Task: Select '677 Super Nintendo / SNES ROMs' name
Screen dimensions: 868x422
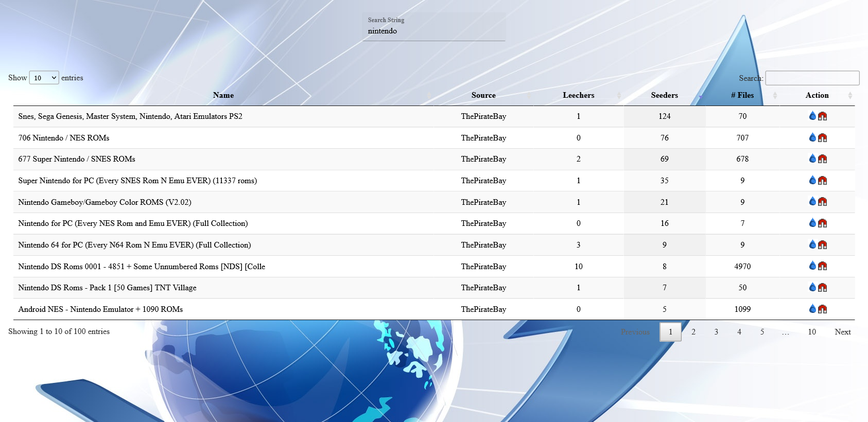Action: pos(77,159)
